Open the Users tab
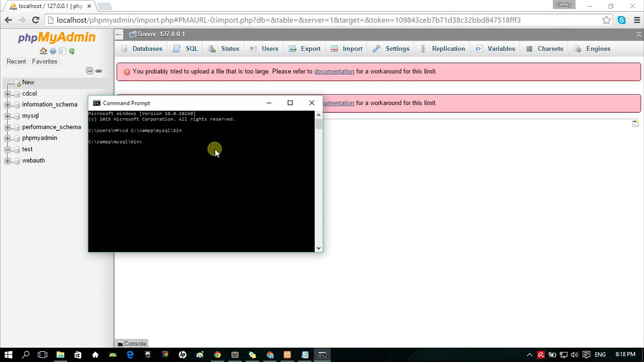Screen dimensions: 644x362 click(264, 49)
